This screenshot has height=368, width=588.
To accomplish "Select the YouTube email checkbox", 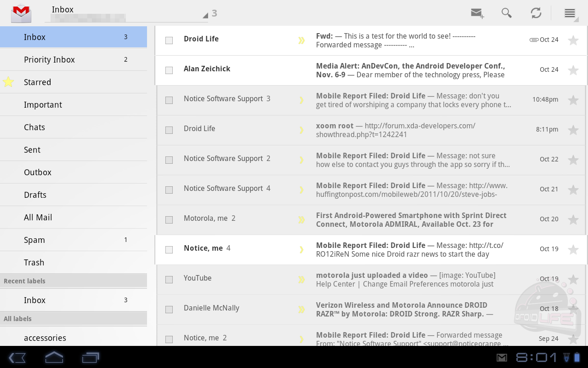I will click(169, 280).
